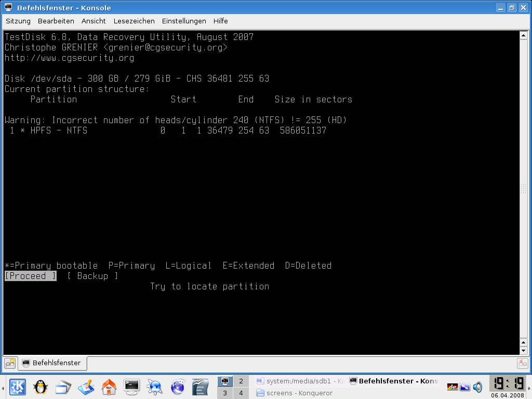
Task: Click the 586051137 sector size value
Action: 303,130
